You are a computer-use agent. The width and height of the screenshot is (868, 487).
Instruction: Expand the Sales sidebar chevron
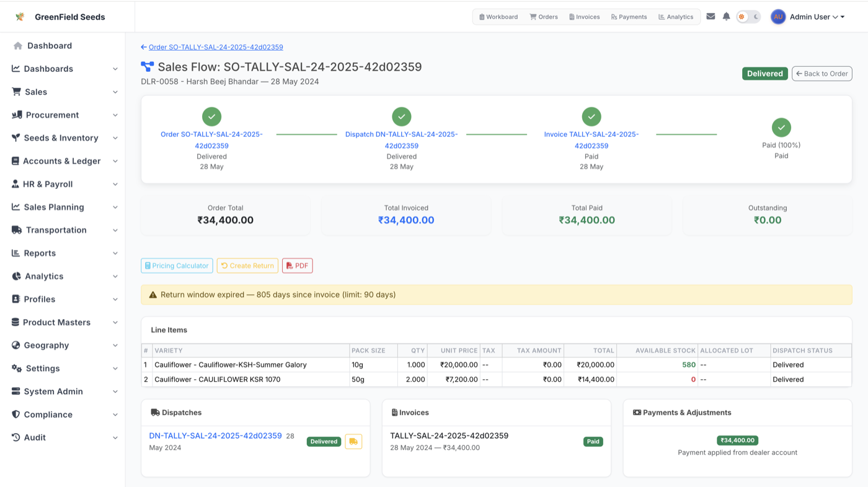coord(115,92)
